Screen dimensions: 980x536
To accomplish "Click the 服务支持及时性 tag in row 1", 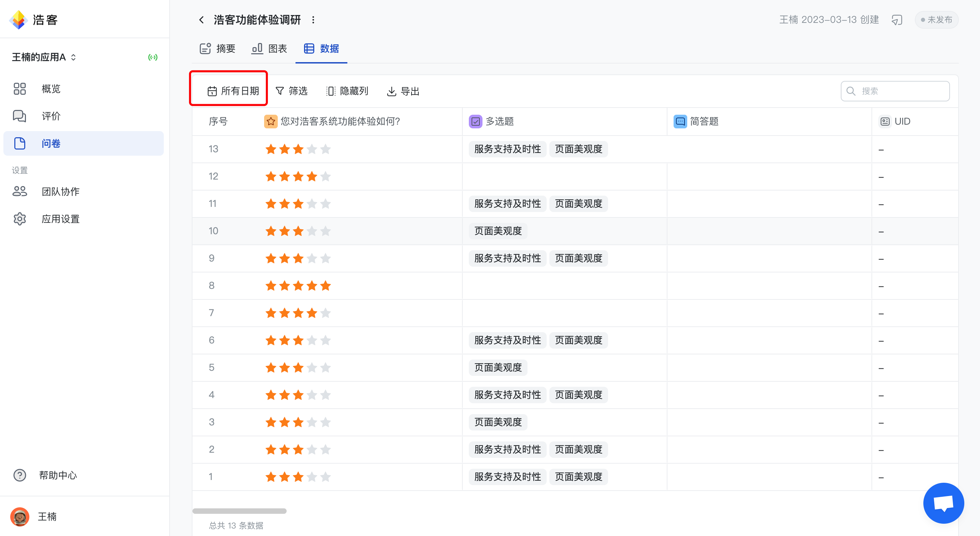I will tap(507, 477).
